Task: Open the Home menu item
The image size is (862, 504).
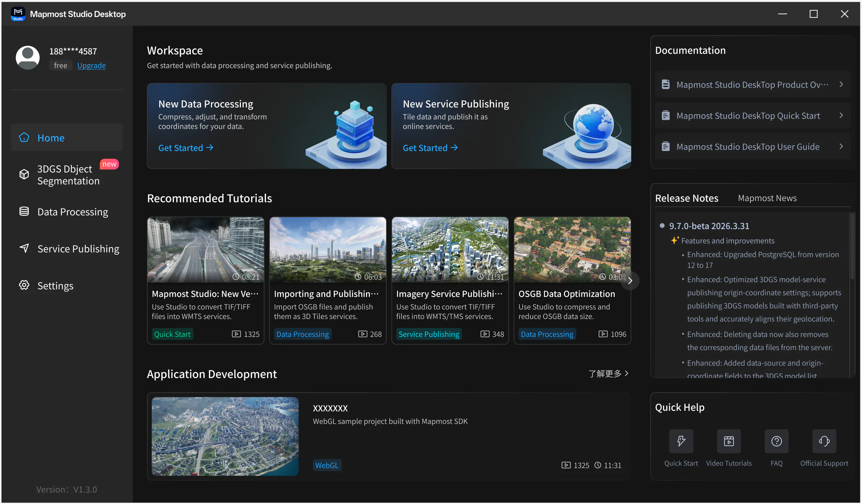Action: point(67,137)
